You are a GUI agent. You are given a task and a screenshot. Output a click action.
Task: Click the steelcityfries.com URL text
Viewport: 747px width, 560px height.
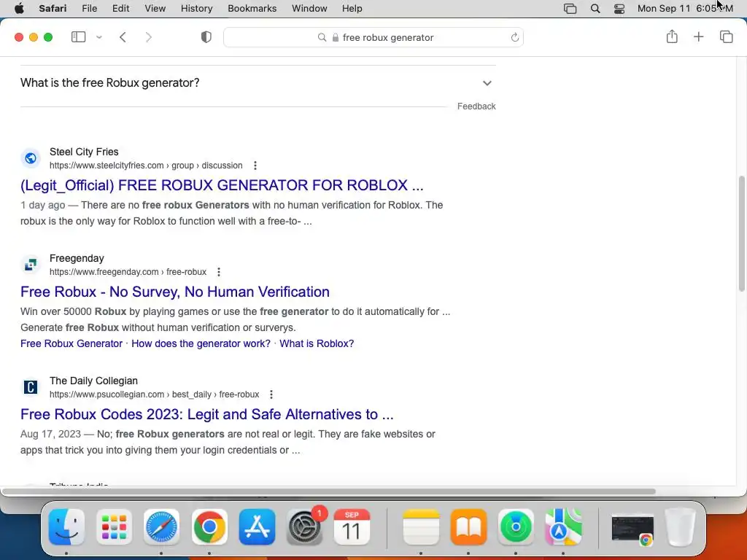coord(146,166)
